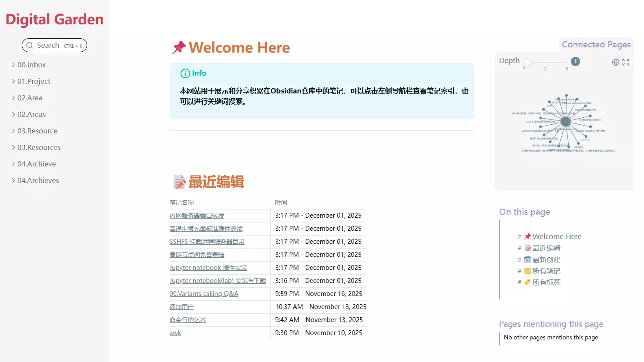
Task: Open the Jupyter notebook 插件安装 note
Action: 208,268
